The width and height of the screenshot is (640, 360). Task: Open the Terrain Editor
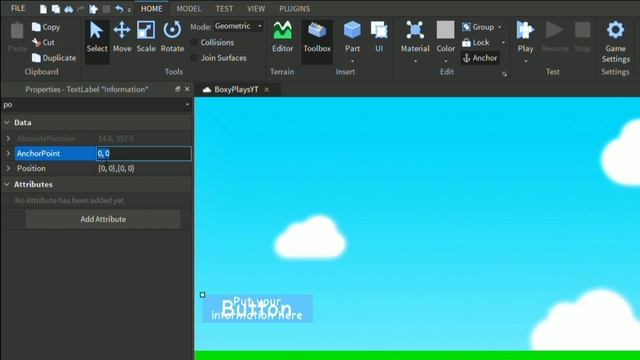282,38
